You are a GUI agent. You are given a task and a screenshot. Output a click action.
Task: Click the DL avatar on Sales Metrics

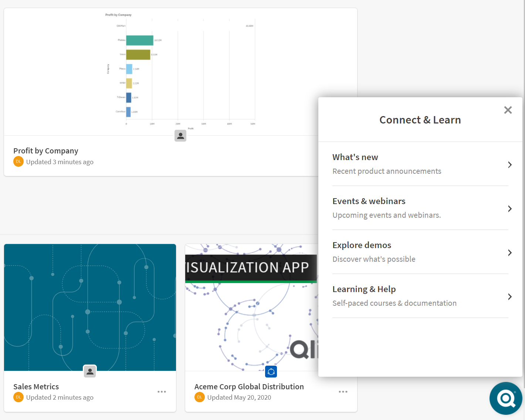pyautogui.click(x=18, y=397)
